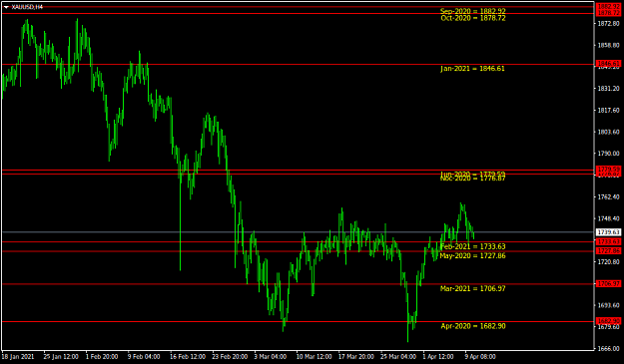Click the red 1882.92 price tag
Image resolution: width=624 pixels, height=364 pixels.
(x=608, y=6)
